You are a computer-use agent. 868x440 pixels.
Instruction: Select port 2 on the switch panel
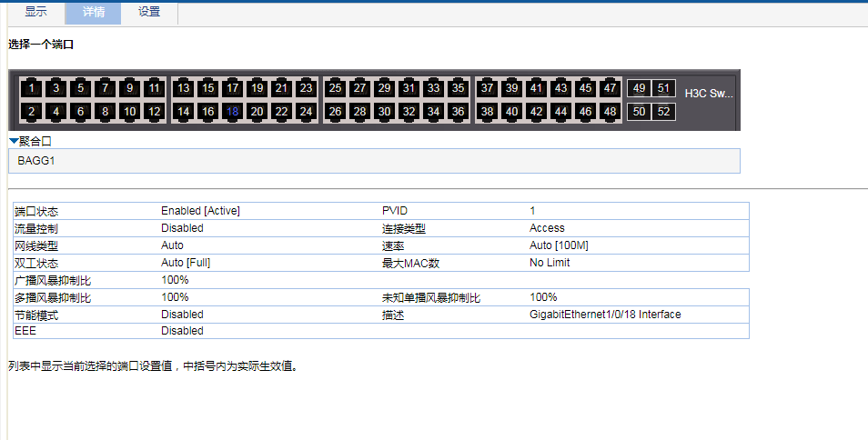[x=32, y=112]
